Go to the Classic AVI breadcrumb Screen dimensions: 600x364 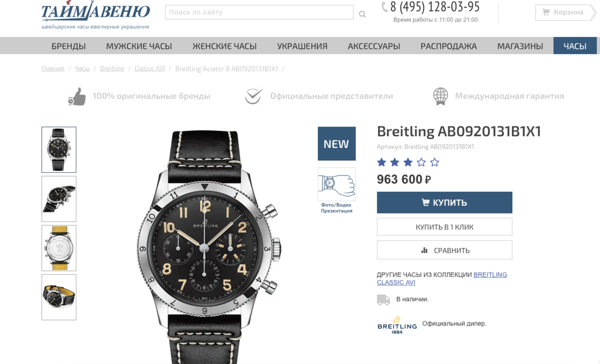tap(150, 68)
